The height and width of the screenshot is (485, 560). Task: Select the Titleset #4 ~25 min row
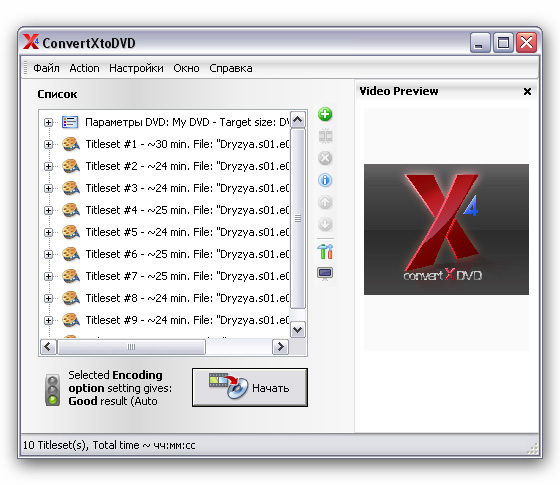click(x=187, y=210)
